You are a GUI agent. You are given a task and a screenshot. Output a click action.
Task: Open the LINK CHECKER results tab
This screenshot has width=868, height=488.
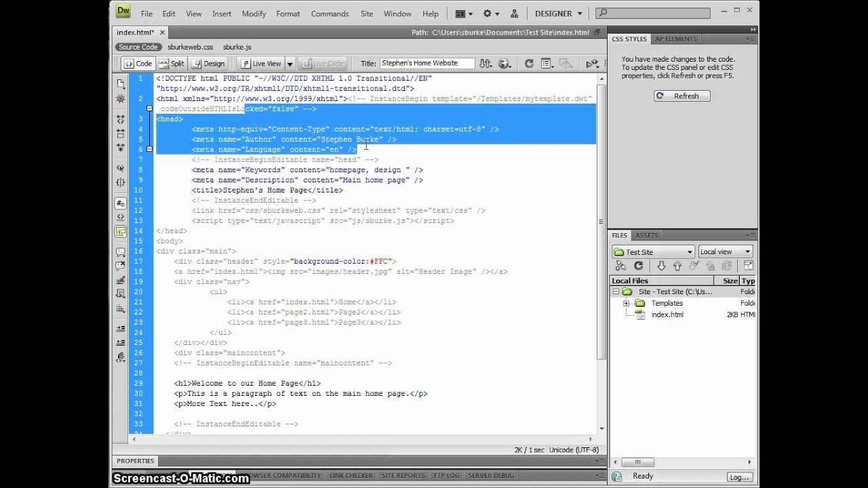pyautogui.click(x=351, y=476)
